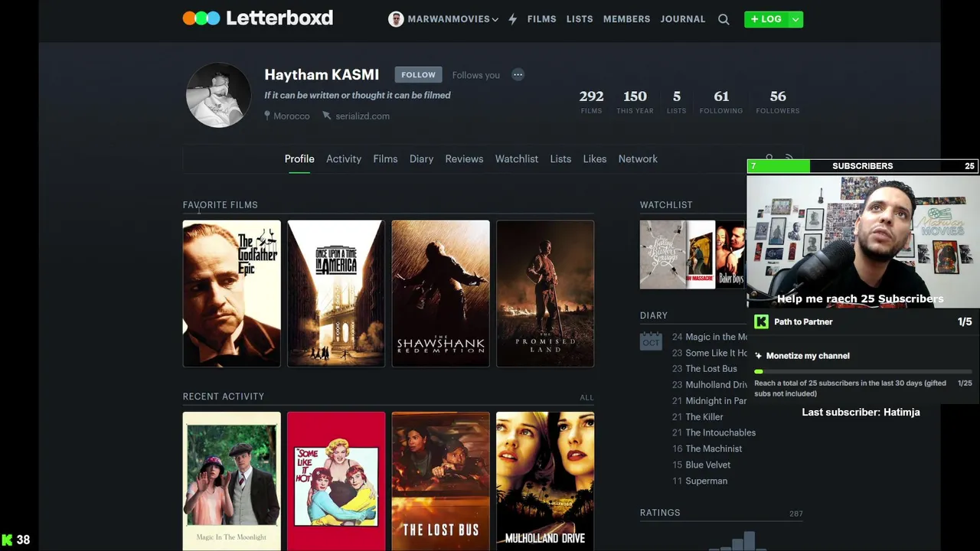Switch to the Watchlist tab
Image resolution: width=980 pixels, height=551 pixels.
pos(517,158)
